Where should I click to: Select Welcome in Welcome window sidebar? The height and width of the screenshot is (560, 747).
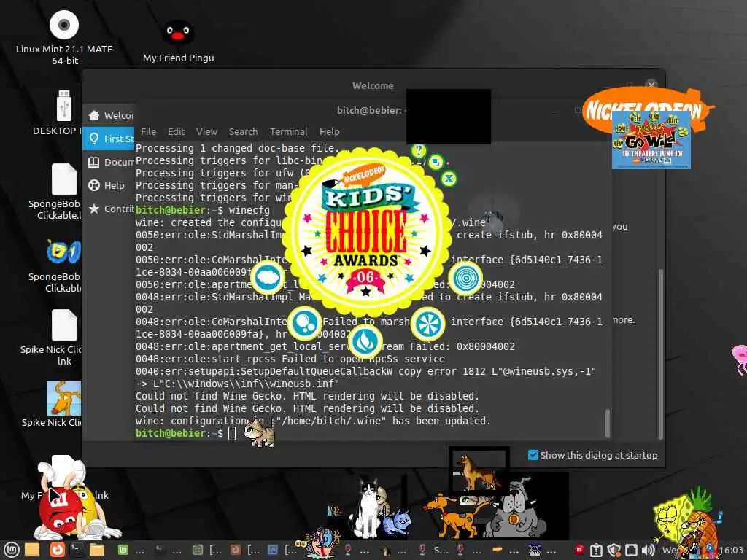[x=109, y=115]
